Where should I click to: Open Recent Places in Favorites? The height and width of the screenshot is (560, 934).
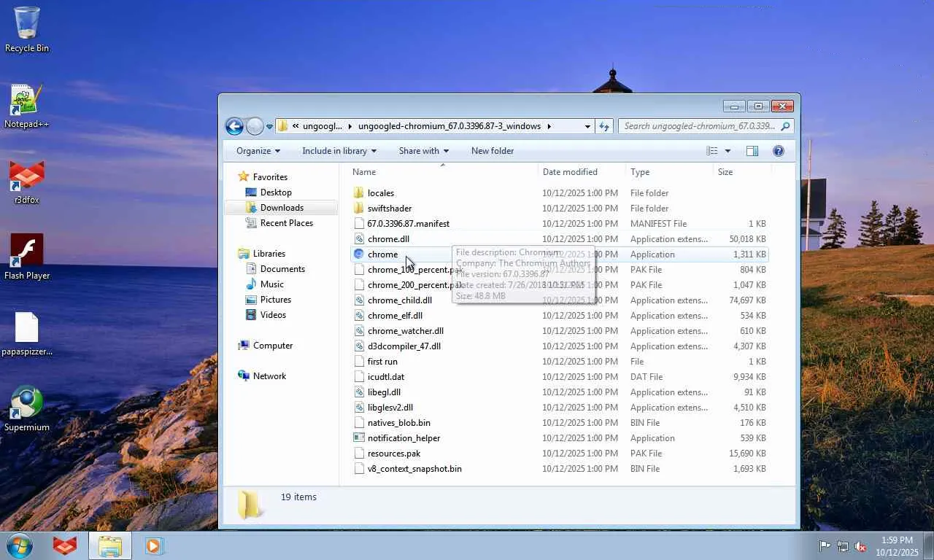(x=287, y=223)
